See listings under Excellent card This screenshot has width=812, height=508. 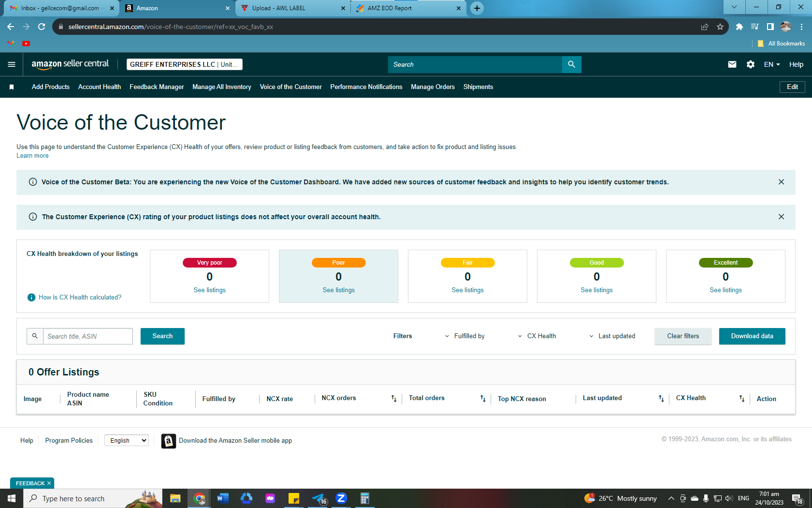(x=725, y=290)
